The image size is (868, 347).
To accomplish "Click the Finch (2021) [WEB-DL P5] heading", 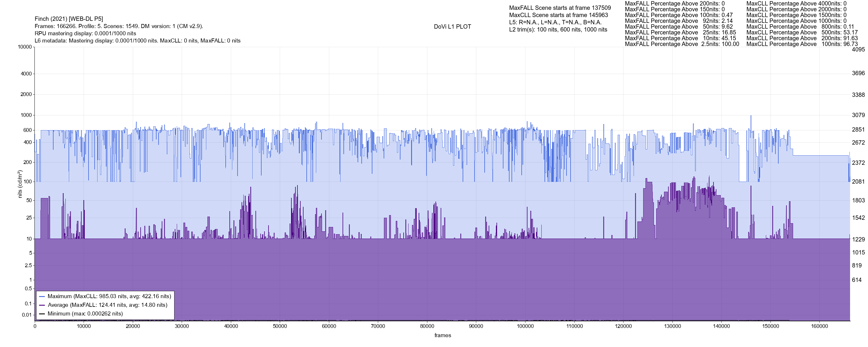I will point(69,19).
